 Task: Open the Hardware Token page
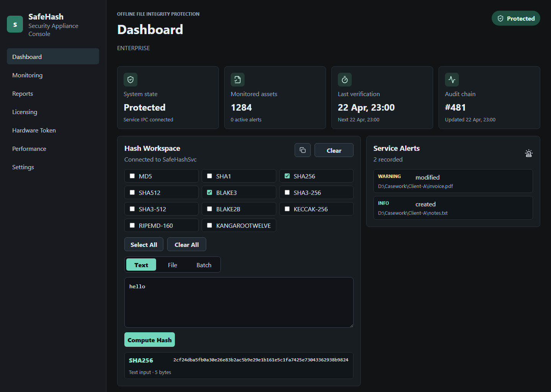[34, 130]
